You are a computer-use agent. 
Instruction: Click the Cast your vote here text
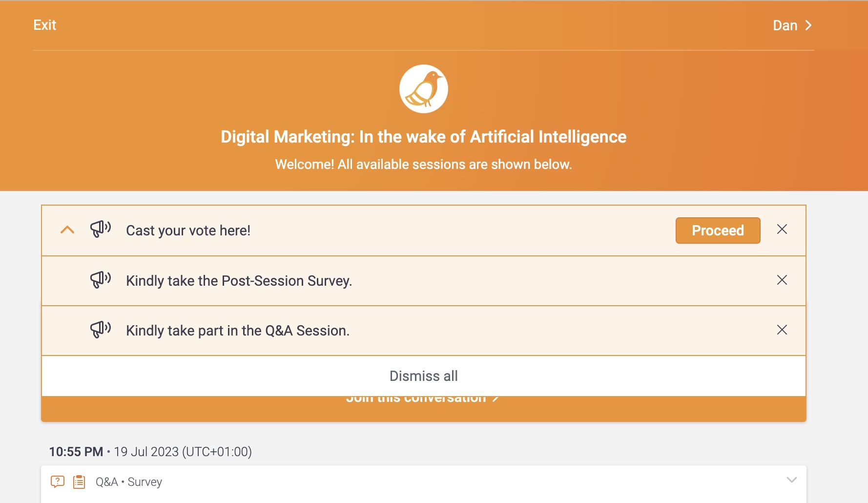[x=188, y=231]
